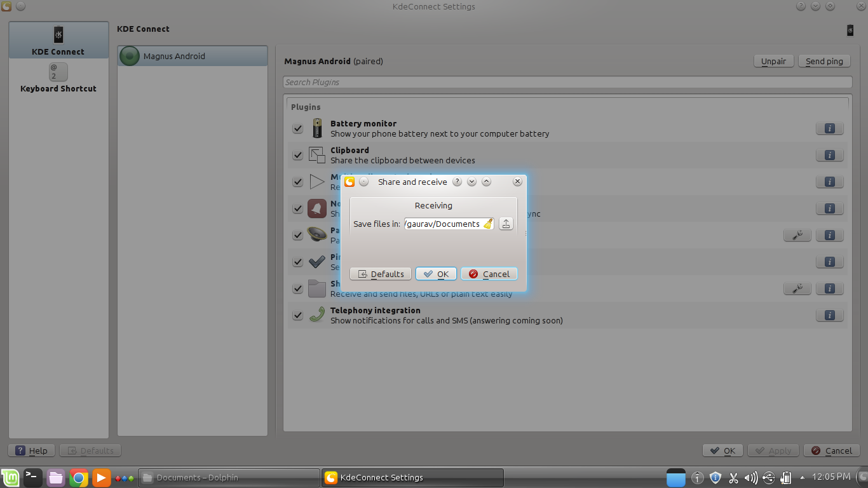Click Unpair for Magnus Android
Viewport: 868px width, 488px height.
coord(774,61)
